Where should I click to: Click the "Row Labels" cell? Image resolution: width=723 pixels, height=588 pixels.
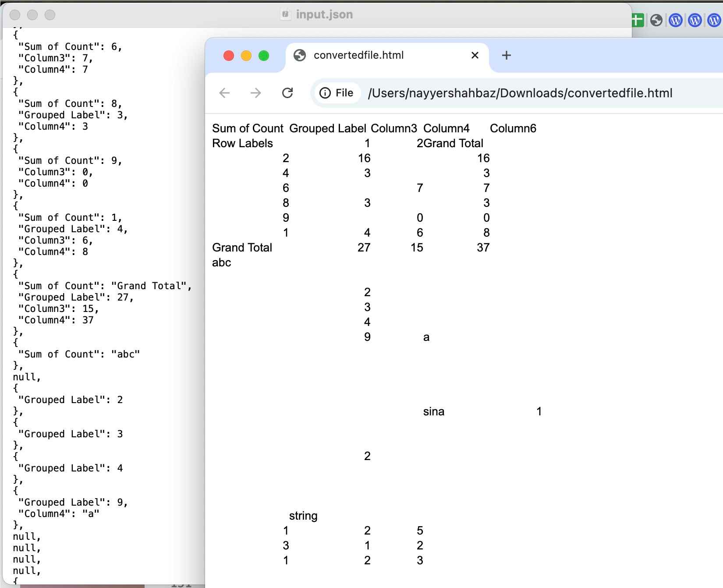click(242, 143)
